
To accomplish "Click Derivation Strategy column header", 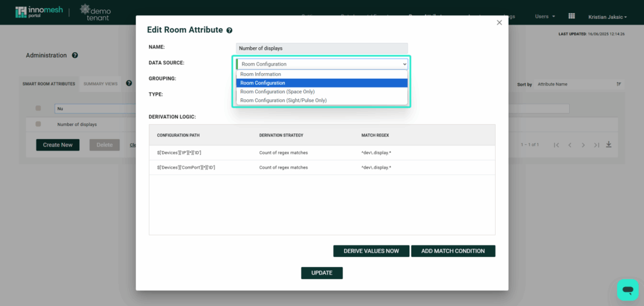I will [x=281, y=135].
